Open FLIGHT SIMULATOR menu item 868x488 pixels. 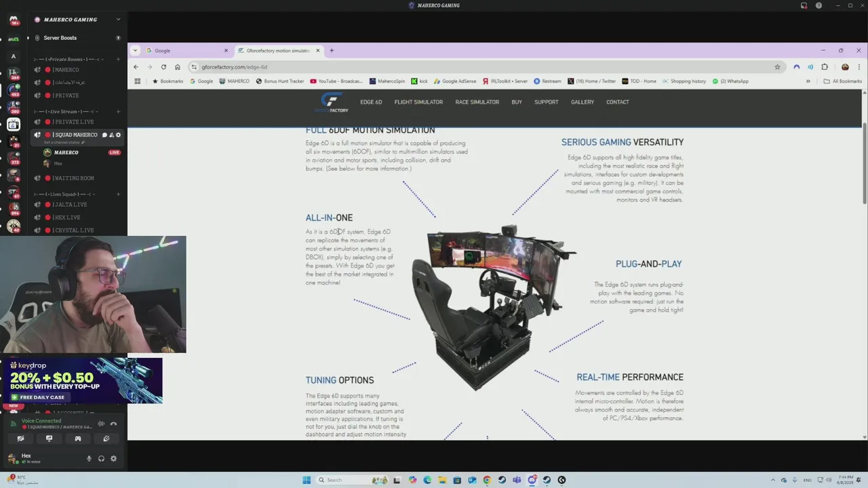[x=418, y=102]
